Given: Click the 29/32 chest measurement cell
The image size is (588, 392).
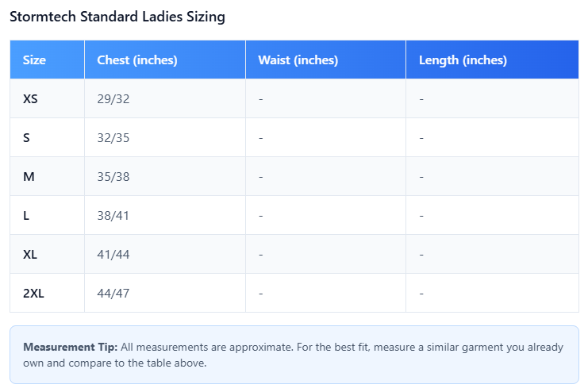Looking at the screenshot, I should click(x=165, y=98).
